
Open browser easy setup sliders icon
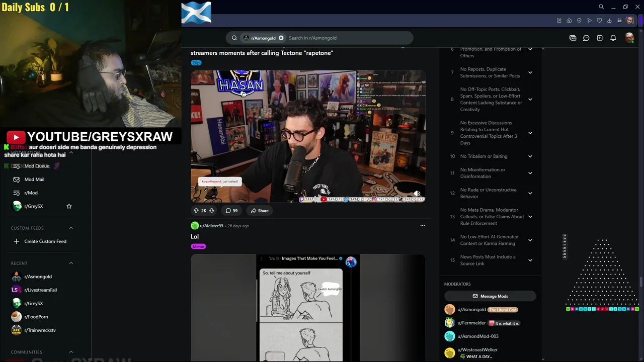[619, 21]
